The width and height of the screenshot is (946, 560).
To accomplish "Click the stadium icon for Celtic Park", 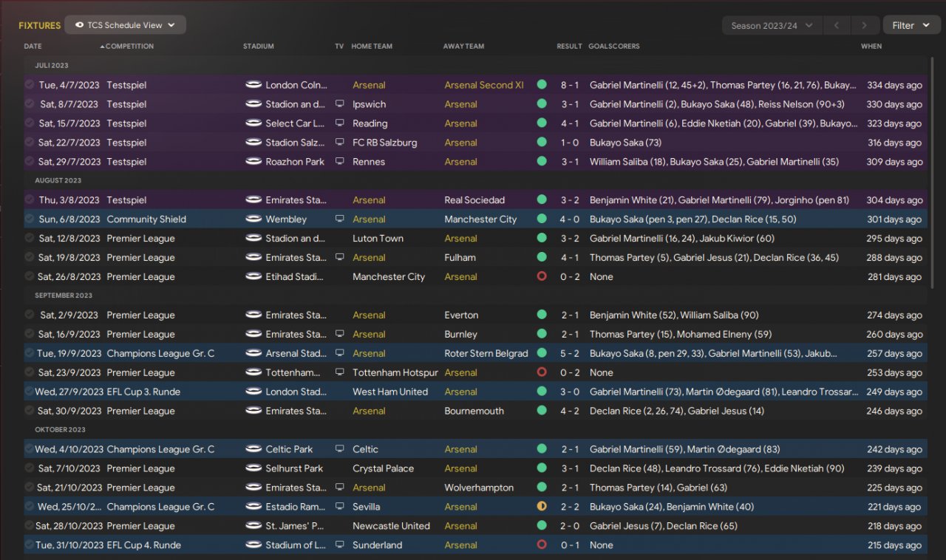I will point(253,449).
